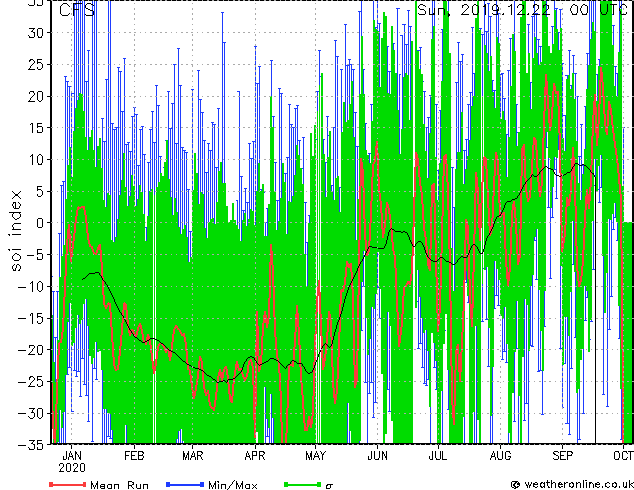Click the JUN month label
The image size is (634, 490).
(377, 456)
